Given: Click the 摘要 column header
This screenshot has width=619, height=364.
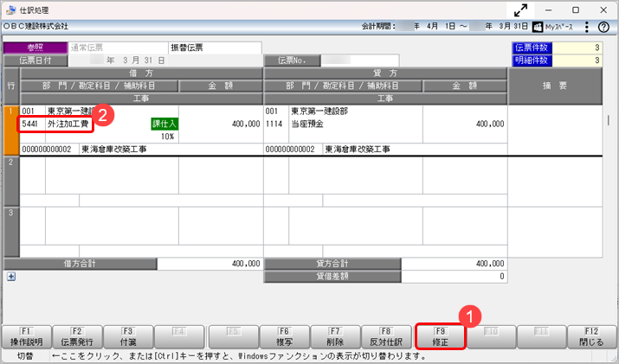Looking at the screenshot, I should tap(555, 86).
